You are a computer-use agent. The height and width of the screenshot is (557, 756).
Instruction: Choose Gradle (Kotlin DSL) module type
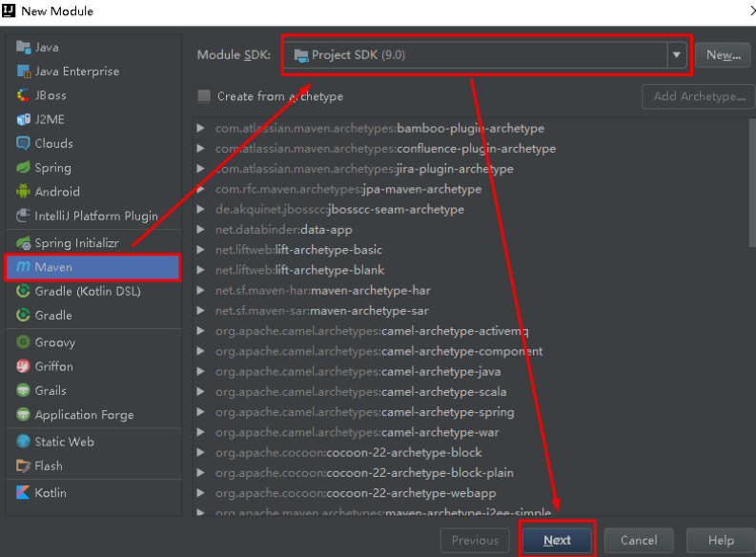(x=93, y=291)
